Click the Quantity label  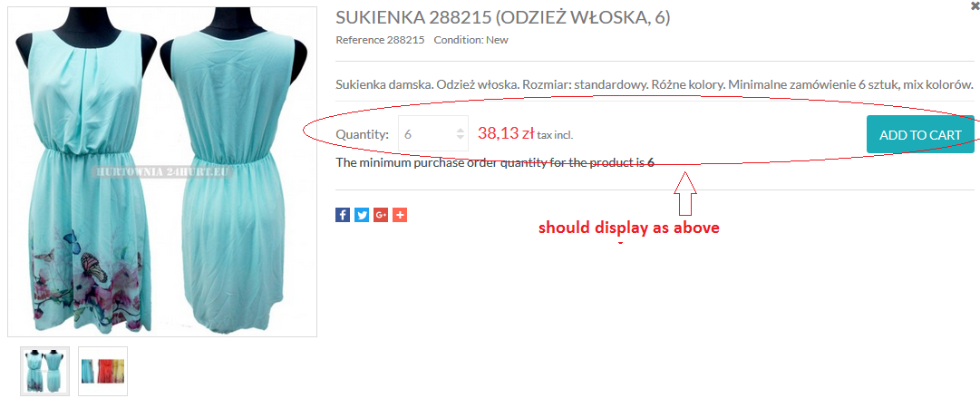point(363,134)
